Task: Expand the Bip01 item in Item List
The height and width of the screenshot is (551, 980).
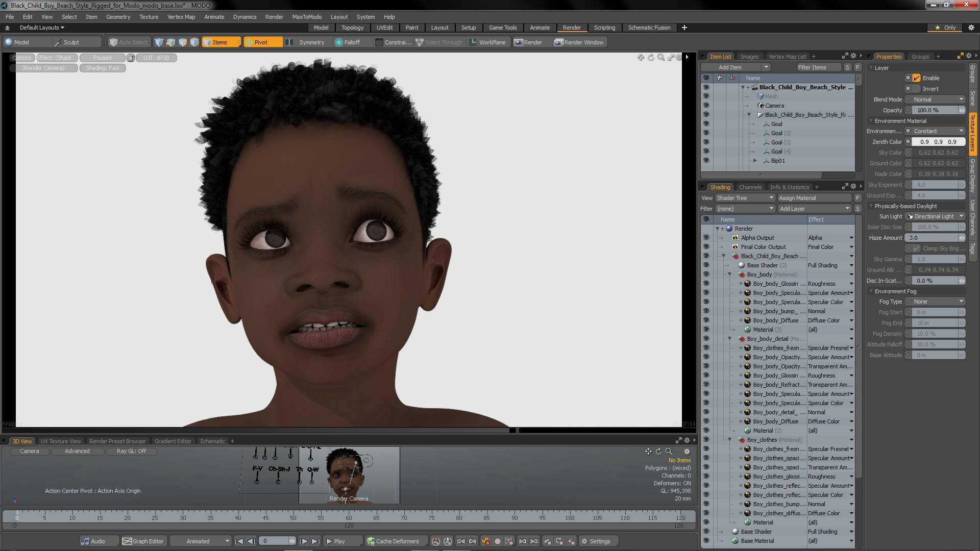Action: (755, 161)
